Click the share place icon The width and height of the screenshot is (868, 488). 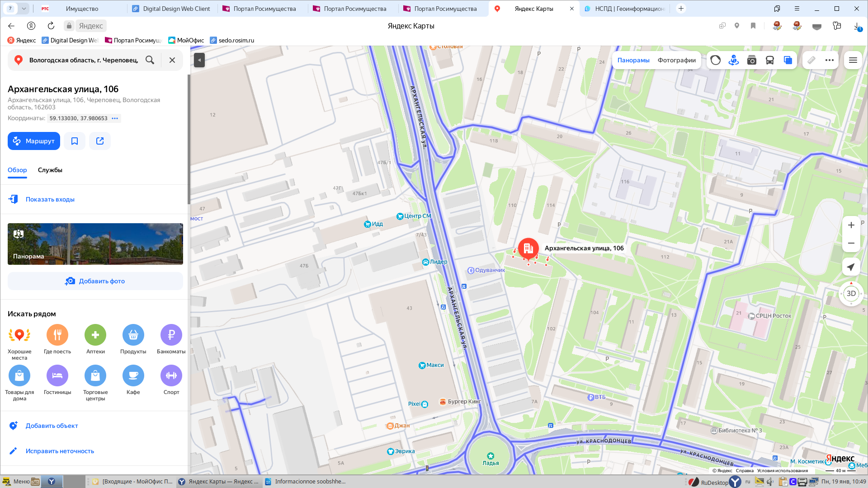[100, 141]
